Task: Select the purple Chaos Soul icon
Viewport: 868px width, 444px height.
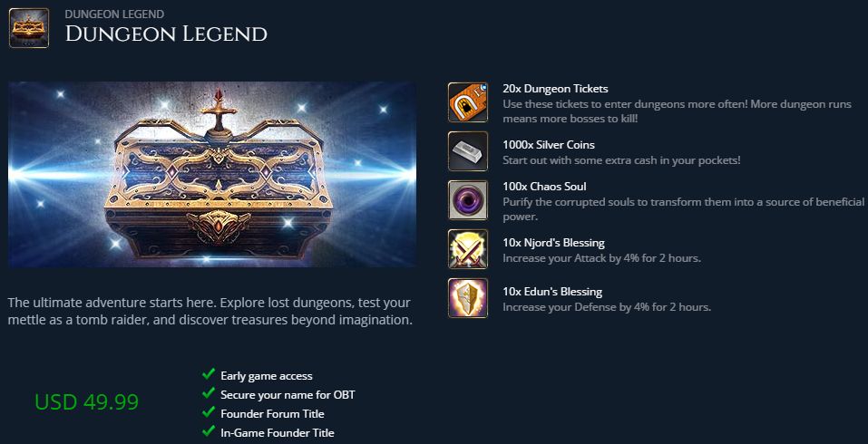Action: point(468,199)
